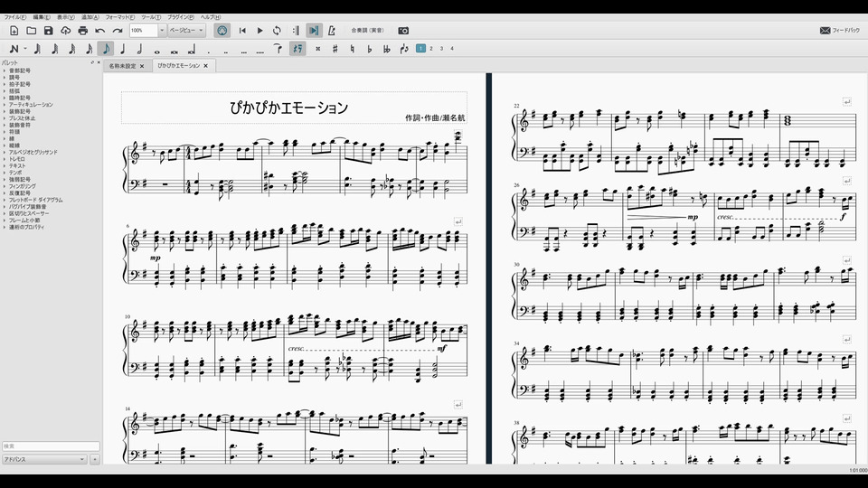The width and height of the screenshot is (868, 488).
Task: Select the flat accidental icon
Action: (370, 49)
